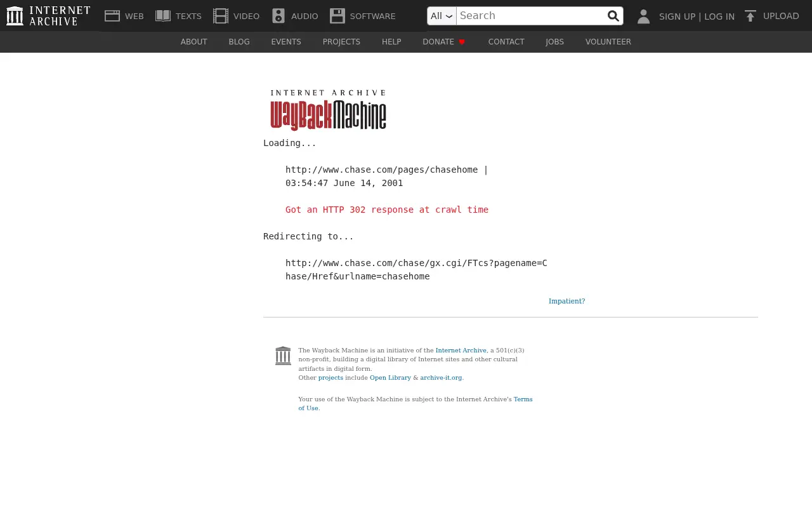
Task: Open the Contact page
Action: pos(506,42)
